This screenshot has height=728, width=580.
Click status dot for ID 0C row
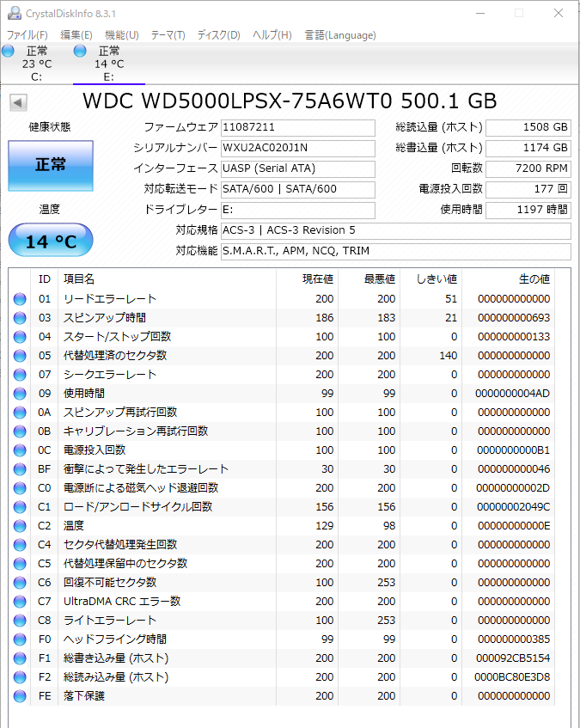click(x=20, y=450)
